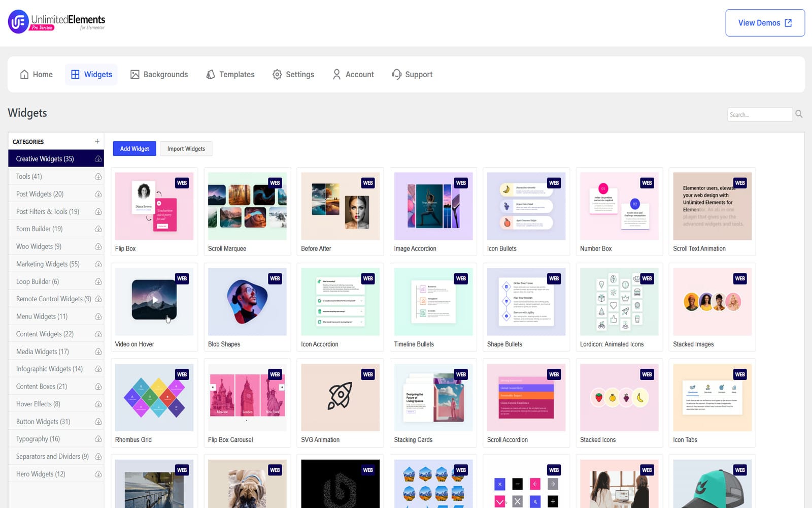Viewport: 812px width, 508px height.
Task: Focus the widget search field
Action: pos(760,114)
